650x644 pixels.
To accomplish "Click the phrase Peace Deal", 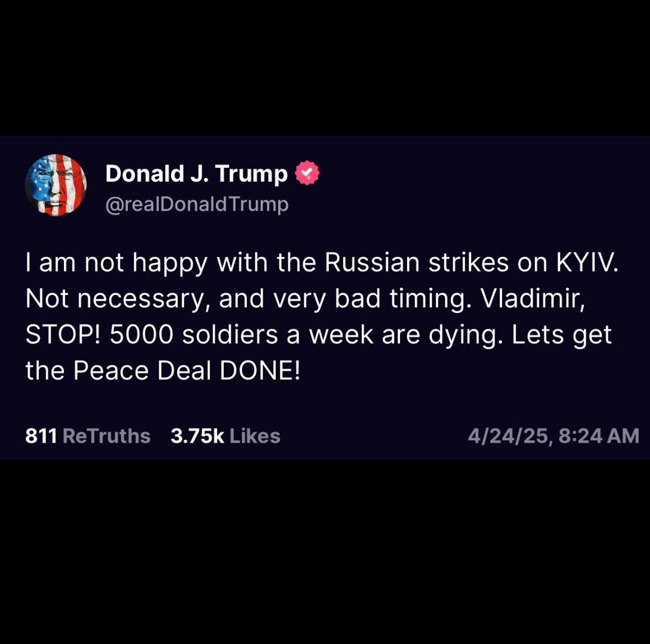I will tap(142, 371).
